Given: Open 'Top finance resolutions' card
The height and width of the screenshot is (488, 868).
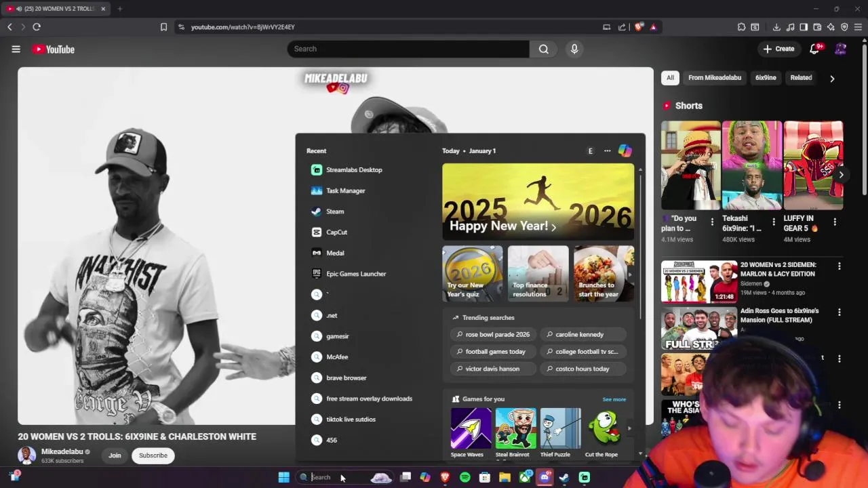Looking at the screenshot, I should click(538, 274).
